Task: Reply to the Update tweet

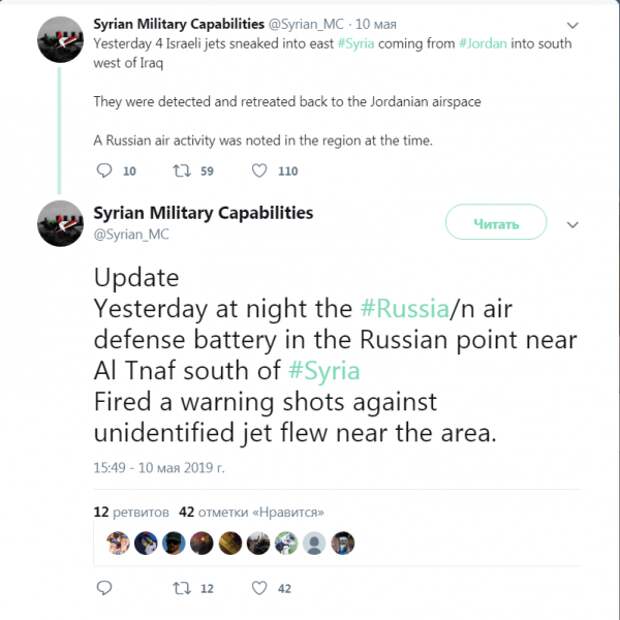Action: click(104, 588)
